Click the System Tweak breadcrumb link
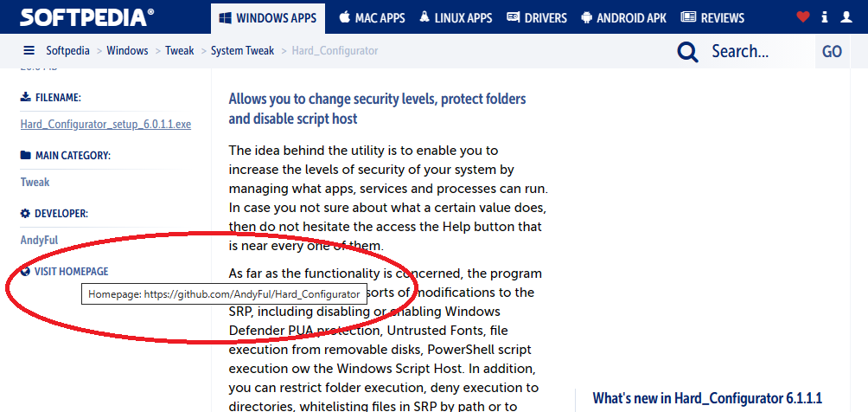This screenshot has width=868, height=412. pos(242,51)
